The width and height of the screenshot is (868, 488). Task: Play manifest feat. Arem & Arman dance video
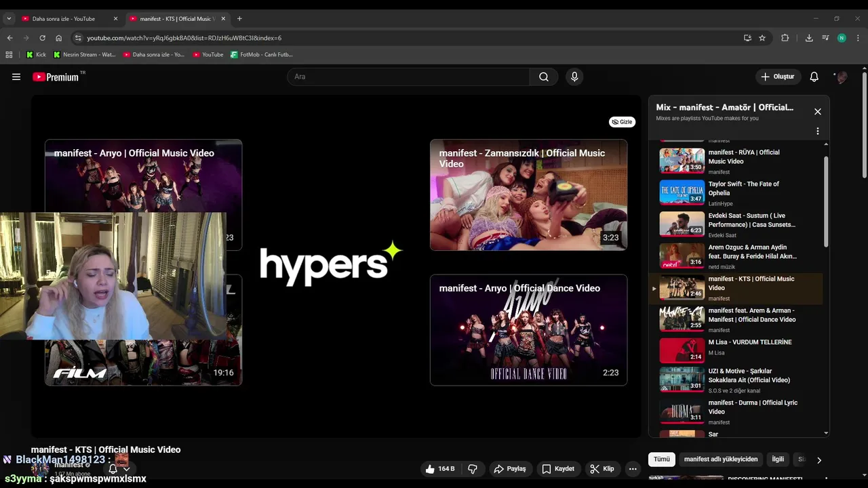[x=741, y=319]
